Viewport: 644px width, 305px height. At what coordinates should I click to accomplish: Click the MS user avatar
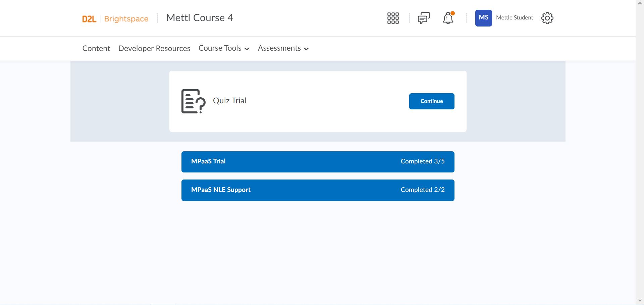pyautogui.click(x=483, y=18)
